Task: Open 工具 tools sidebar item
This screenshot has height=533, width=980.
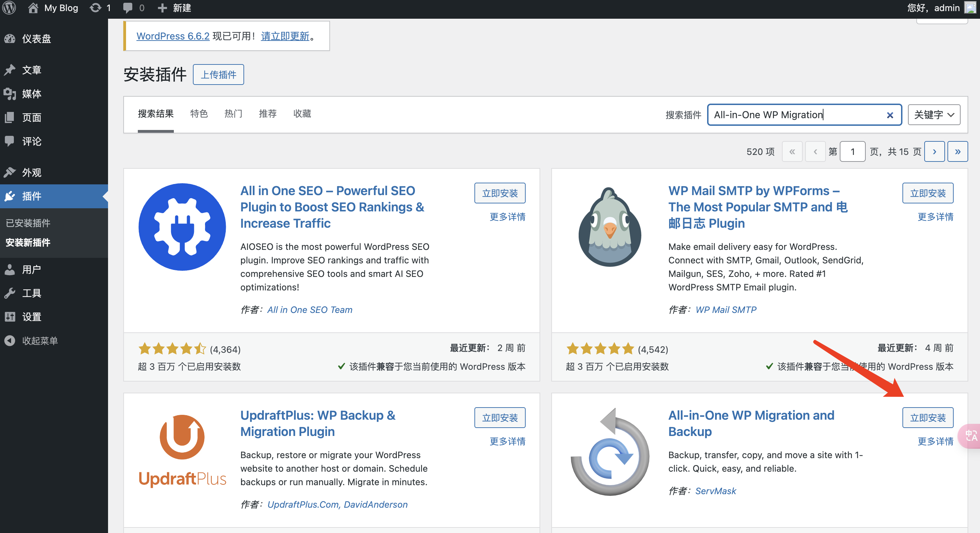Action: click(x=54, y=293)
